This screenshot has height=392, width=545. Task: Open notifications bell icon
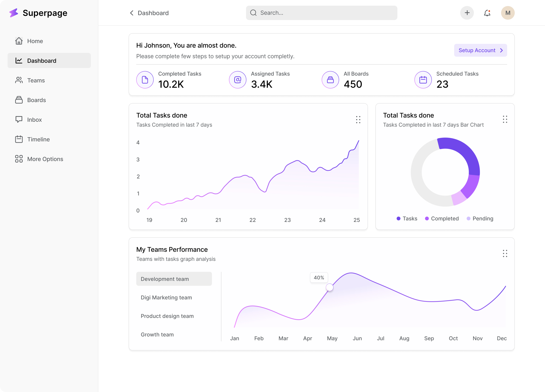[x=487, y=13]
